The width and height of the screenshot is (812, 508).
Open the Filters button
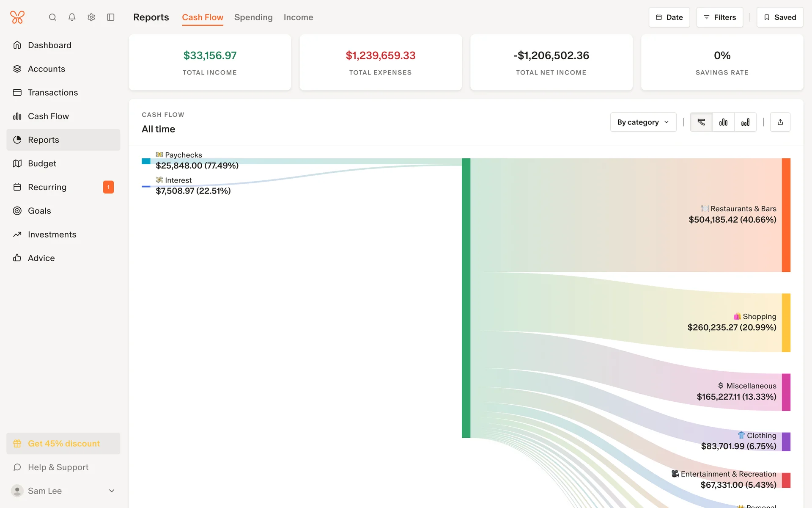[719, 17]
